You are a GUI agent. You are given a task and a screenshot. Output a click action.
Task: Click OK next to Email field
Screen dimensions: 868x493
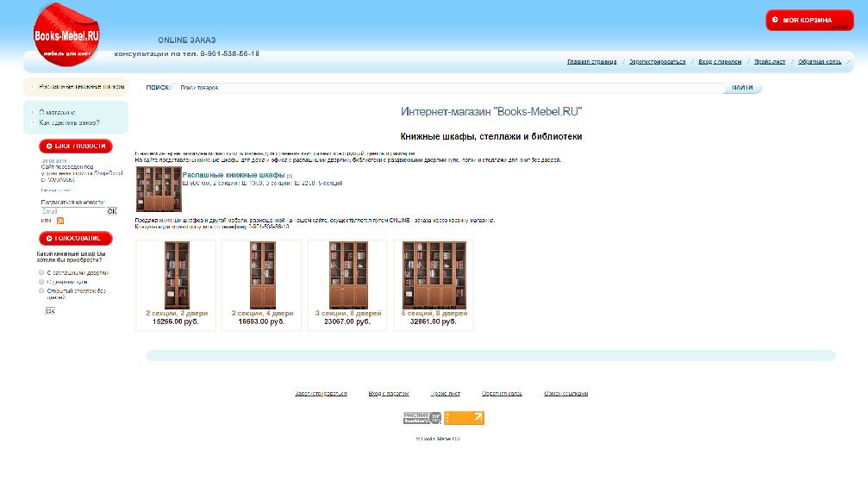click(x=112, y=211)
